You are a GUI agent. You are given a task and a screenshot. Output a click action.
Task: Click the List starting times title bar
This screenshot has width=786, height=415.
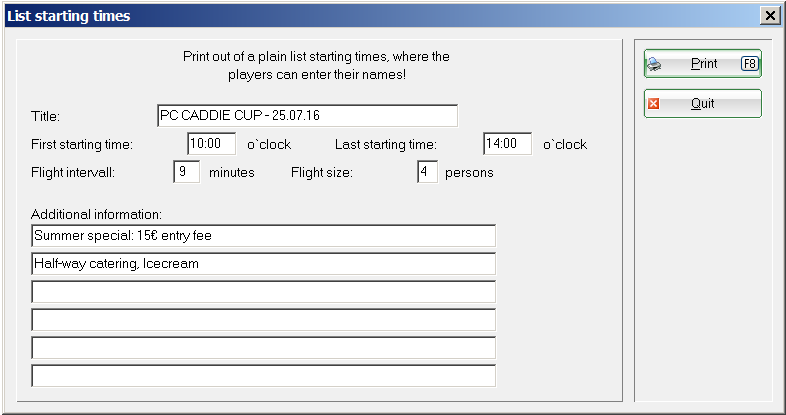tap(381, 16)
